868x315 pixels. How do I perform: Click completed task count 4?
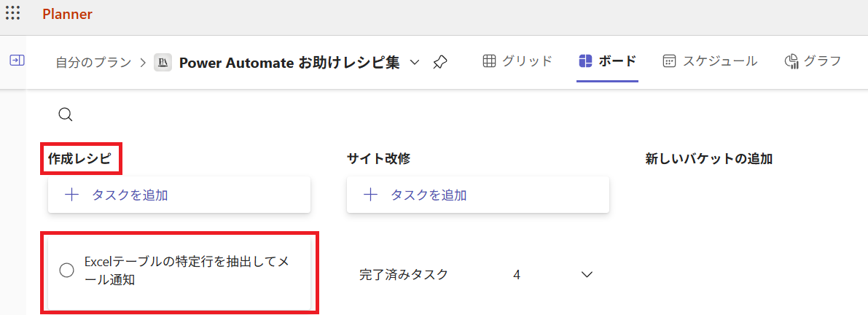pyautogui.click(x=517, y=275)
